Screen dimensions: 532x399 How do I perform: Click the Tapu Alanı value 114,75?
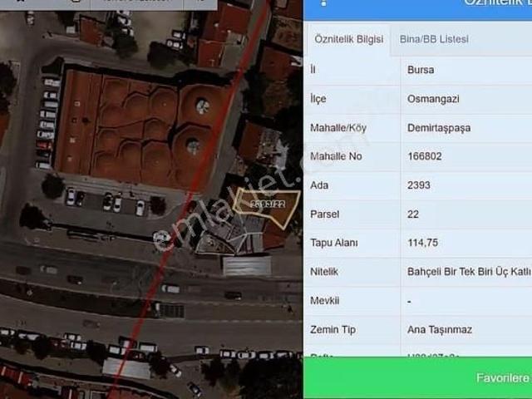[x=422, y=243]
